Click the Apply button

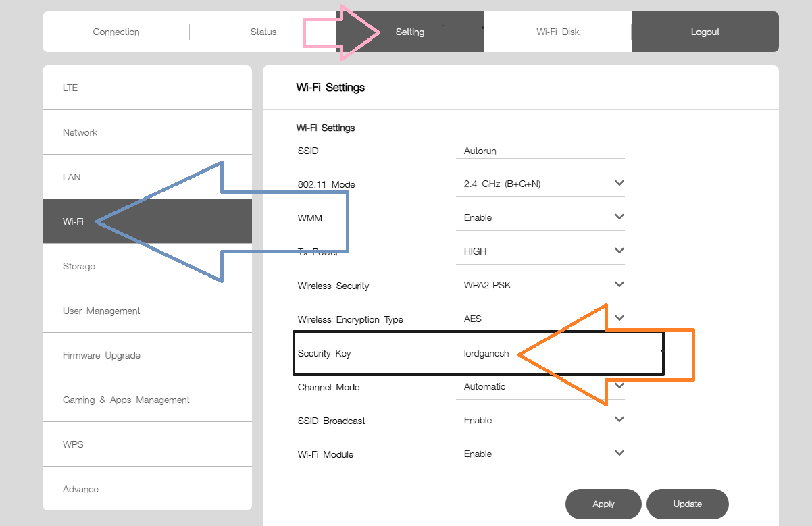[603, 504]
